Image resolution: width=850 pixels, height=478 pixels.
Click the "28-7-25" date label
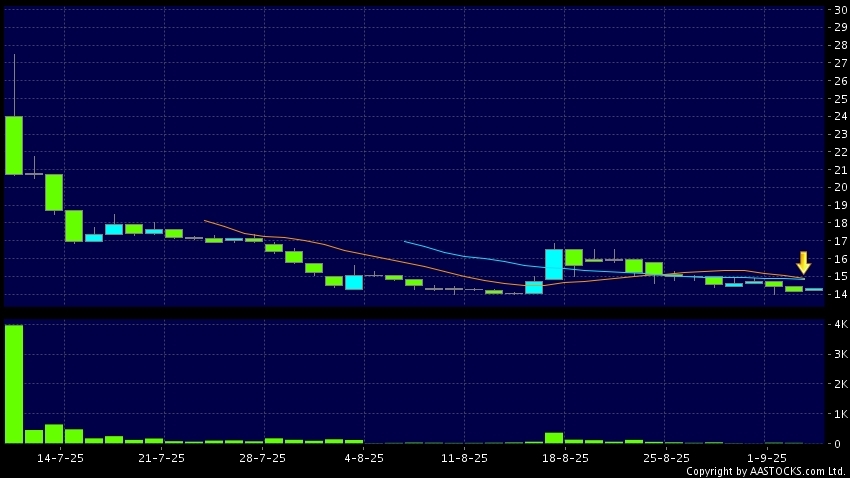pos(262,458)
